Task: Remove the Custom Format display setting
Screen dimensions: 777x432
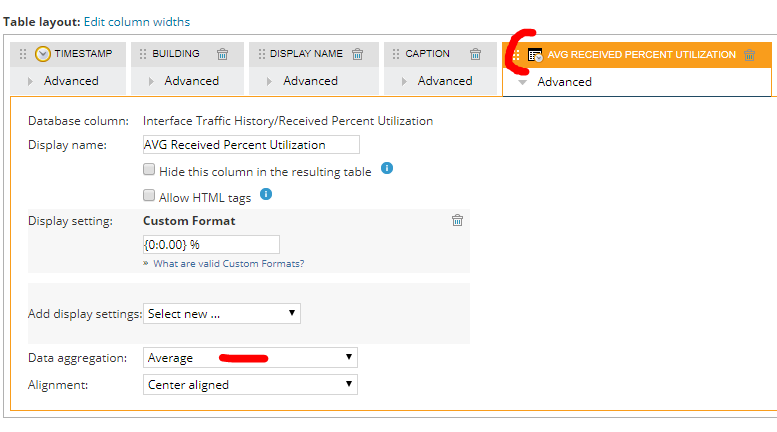Action: pyautogui.click(x=457, y=220)
